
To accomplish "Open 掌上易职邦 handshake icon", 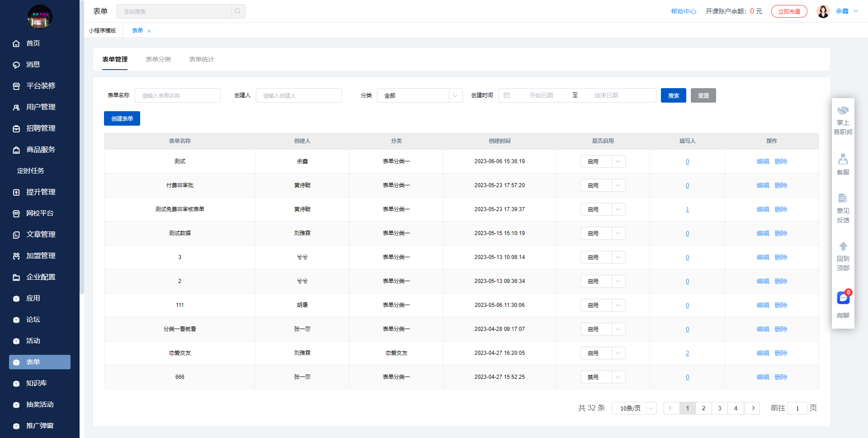I will pos(843,111).
